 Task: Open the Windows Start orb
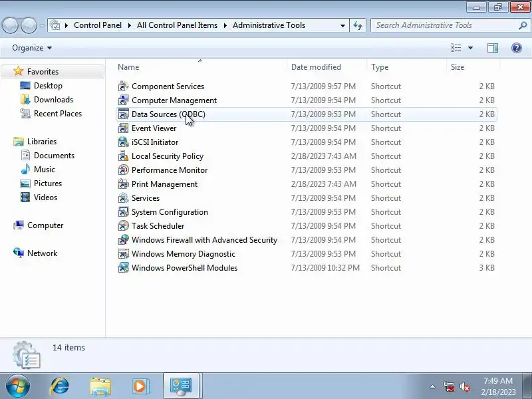coord(17,386)
